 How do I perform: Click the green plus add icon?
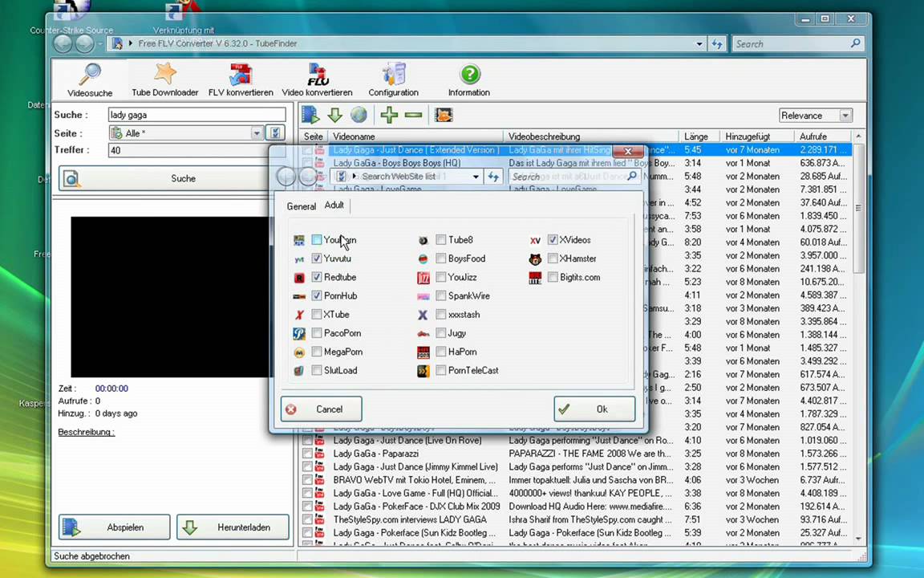click(x=389, y=115)
